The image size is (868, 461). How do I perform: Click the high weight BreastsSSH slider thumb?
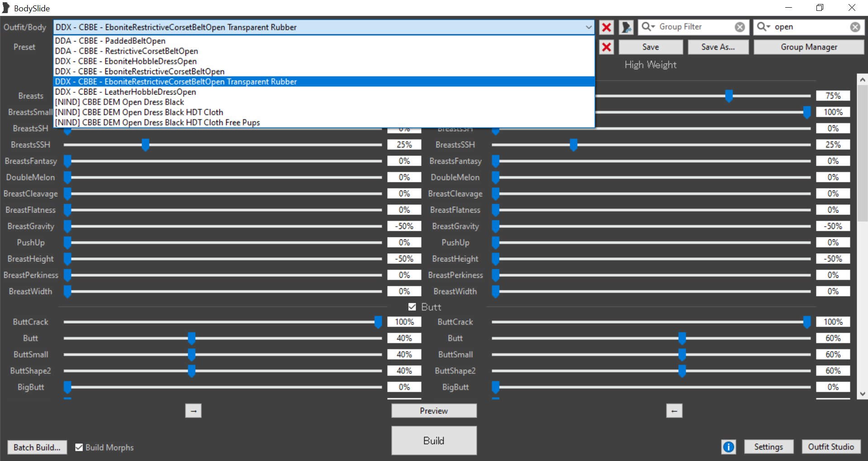[x=574, y=145]
